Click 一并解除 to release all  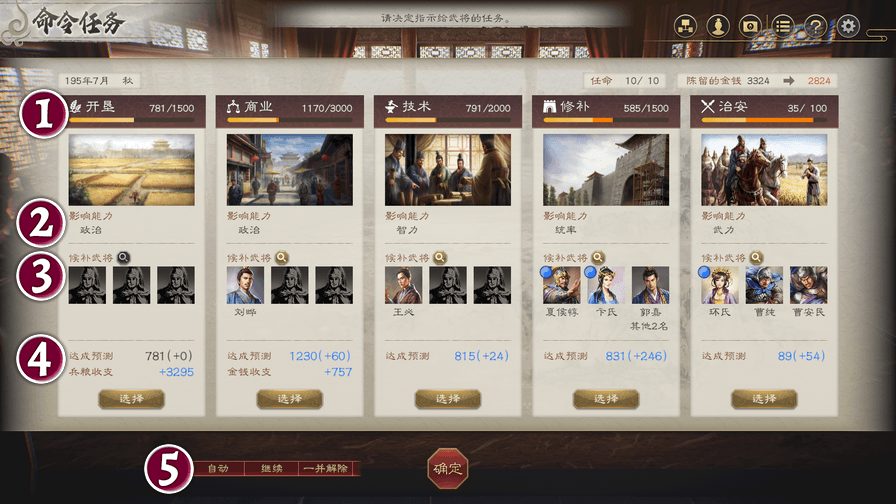(x=326, y=469)
